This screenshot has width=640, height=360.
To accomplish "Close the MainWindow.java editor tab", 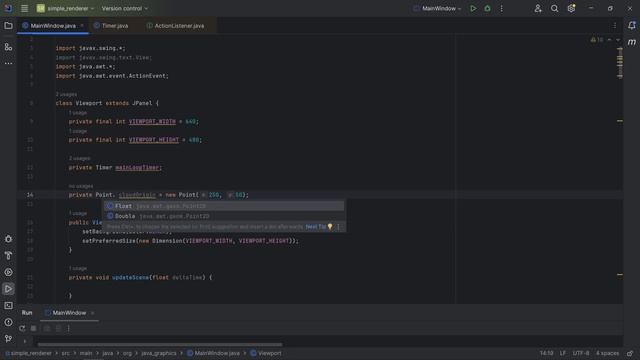I will click(x=82, y=26).
